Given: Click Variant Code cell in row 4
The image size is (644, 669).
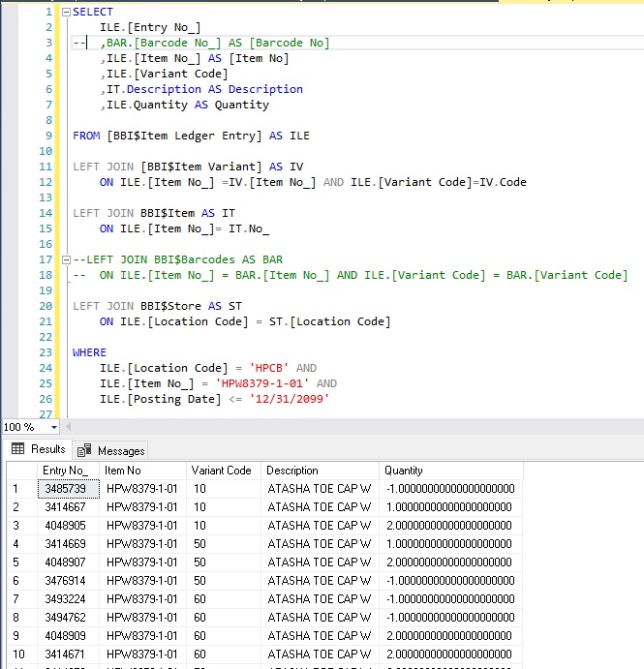Looking at the screenshot, I should coord(223,543).
